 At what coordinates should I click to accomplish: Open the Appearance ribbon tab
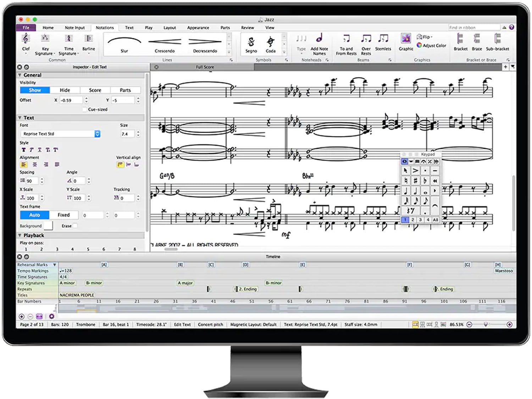pos(198,28)
